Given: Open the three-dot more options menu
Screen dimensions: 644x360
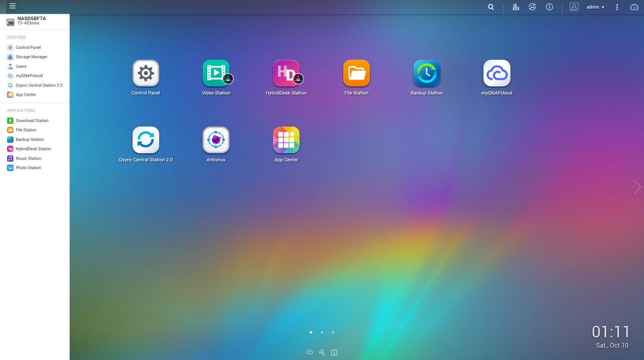Looking at the screenshot, I should click(x=617, y=7).
